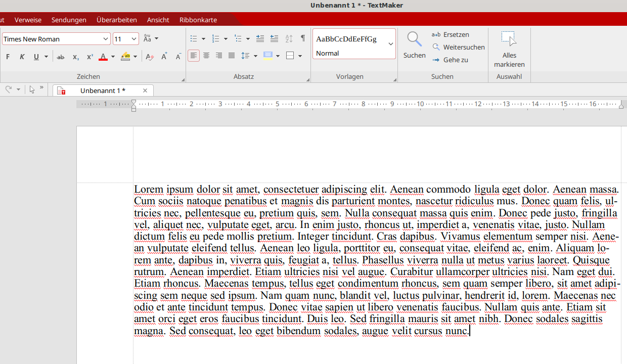Viewport: 627px width, 364px height.
Task: Decrease paragraph indent
Action: 274,39
